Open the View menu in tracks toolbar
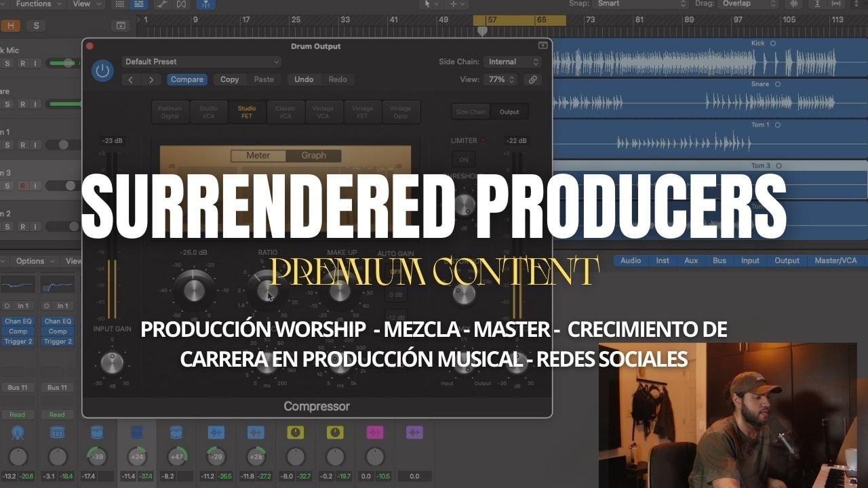 tap(85, 4)
